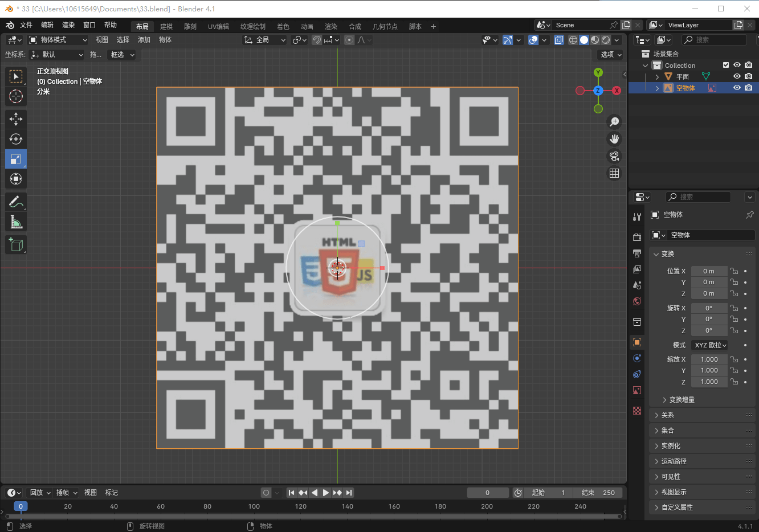759x532 pixels.
Task: Open the Render properties tab
Action: pyautogui.click(x=637, y=237)
